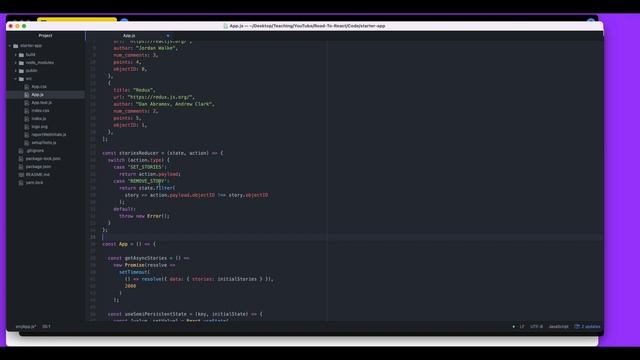Screen dimensions: 640x360
Task: Click the 'REMOVE_STORY' case string
Action: click(x=147, y=181)
